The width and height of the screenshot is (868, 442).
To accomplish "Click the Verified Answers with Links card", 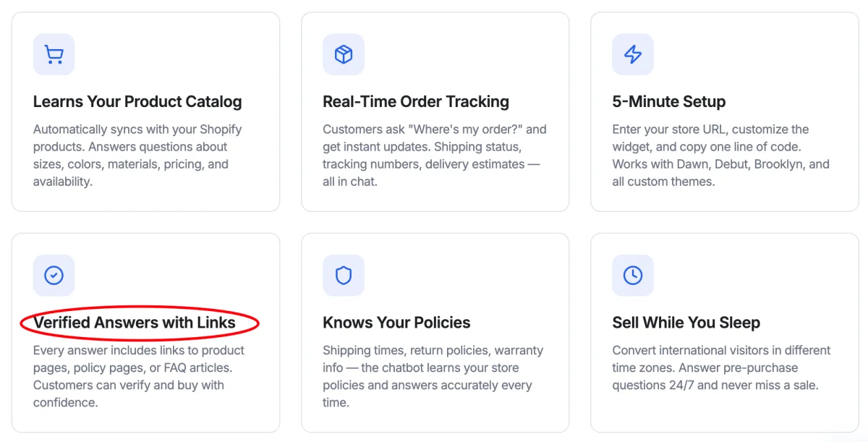I will pos(145,332).
